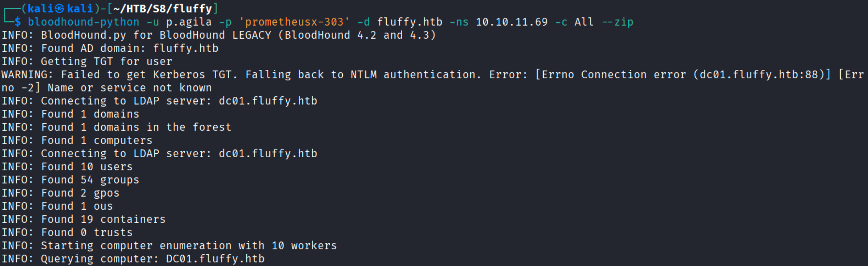Click DC01.fluffy.htb in the last line
Viewport: 868px width, 266px height.
click(215, 259)
